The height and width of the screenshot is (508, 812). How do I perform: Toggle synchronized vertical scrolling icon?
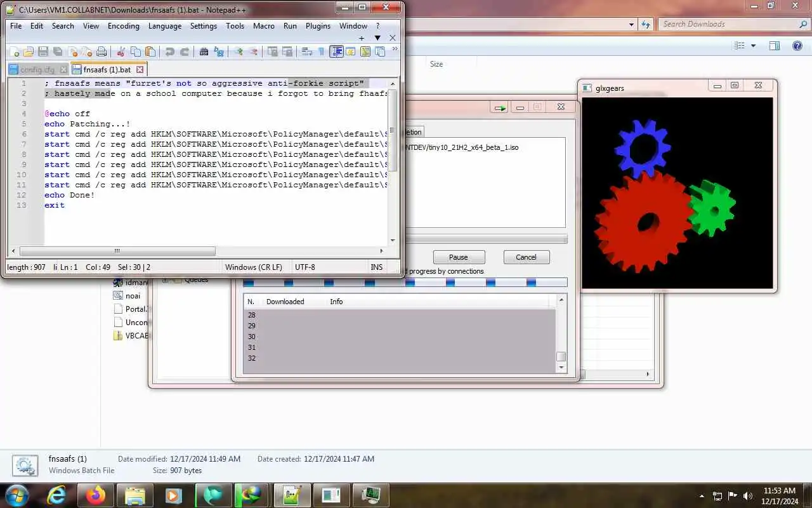(272, 52)
